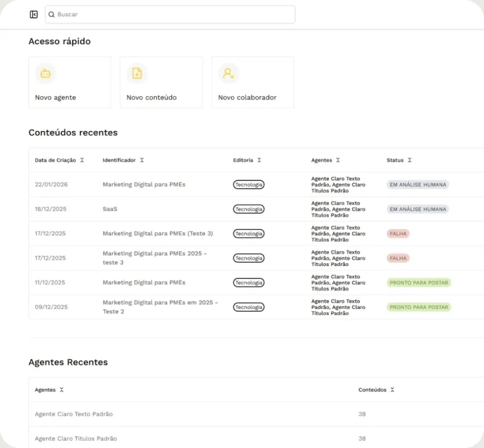Image resolution: width=484 pixels, height=448 pixels.
Task: Click the search magnifier icon
Action: (x=52, y=15)
